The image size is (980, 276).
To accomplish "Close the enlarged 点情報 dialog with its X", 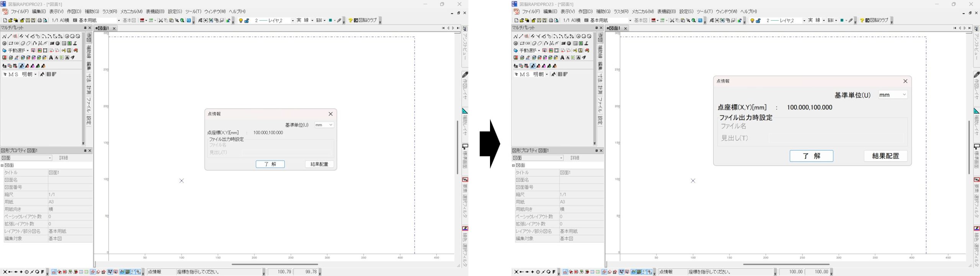I will [905, 81].
